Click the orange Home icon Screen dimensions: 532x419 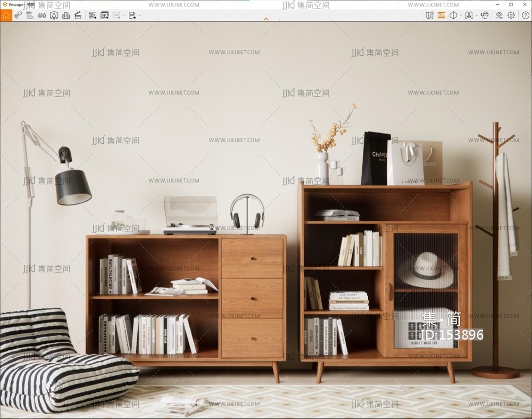click(6, 15)
